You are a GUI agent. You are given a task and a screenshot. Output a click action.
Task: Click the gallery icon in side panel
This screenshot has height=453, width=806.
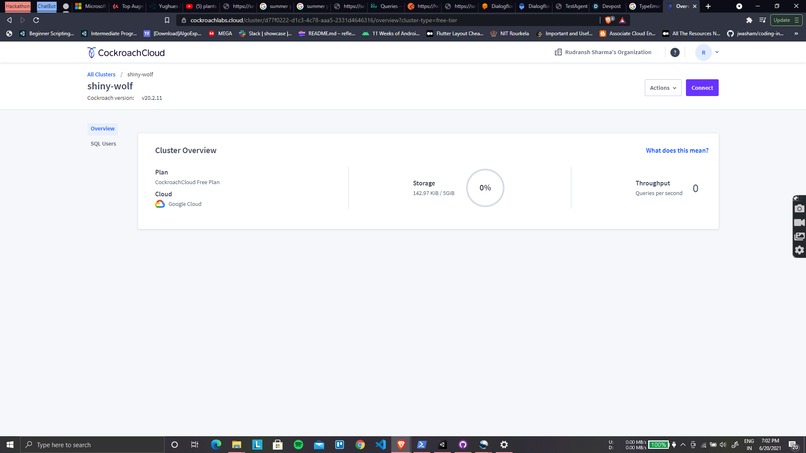click(x=799, y=237)
